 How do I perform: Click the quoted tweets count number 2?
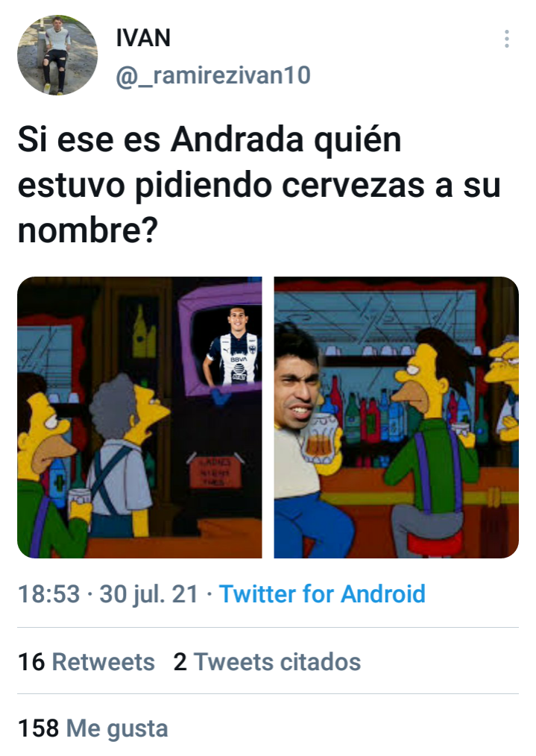tap(180, 661)
